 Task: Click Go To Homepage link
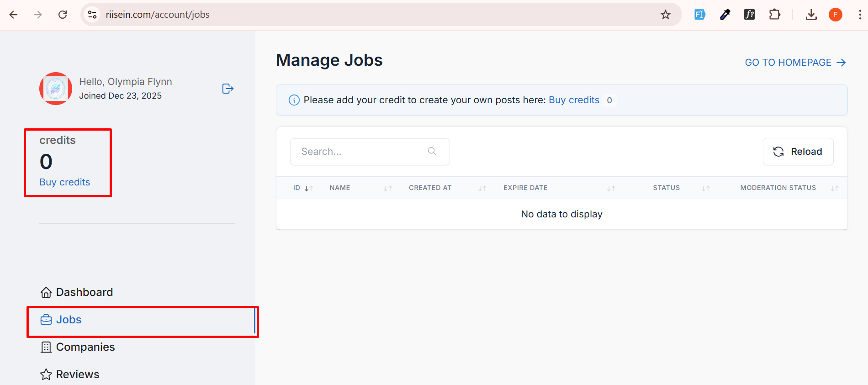point(795,63)
